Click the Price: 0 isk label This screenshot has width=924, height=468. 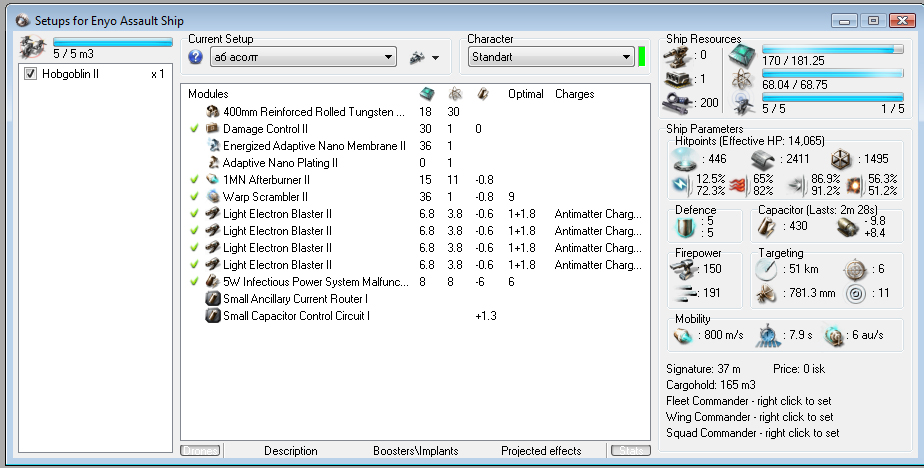point(799,370)
